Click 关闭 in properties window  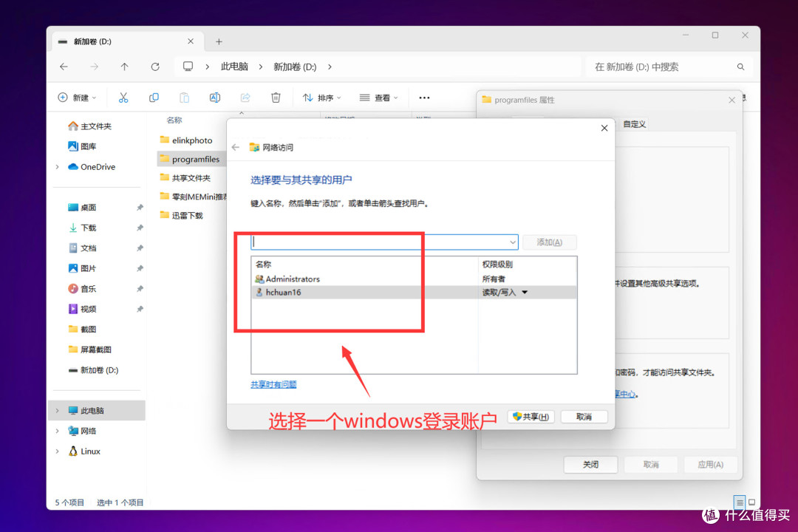pyautogui.click(x=590, y=464)
